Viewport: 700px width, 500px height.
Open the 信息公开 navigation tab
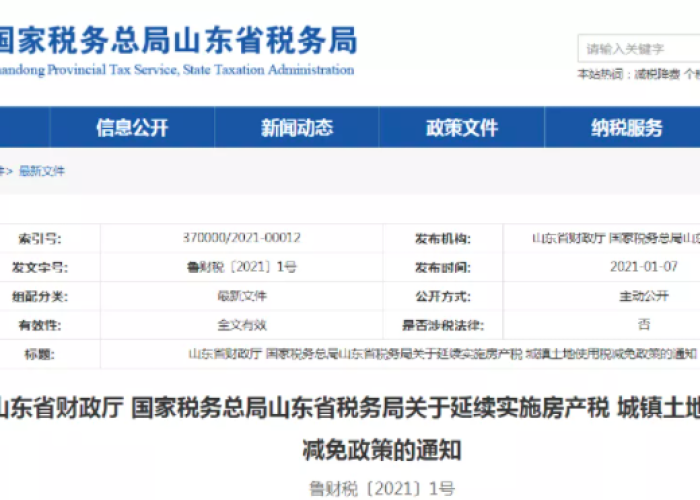click(132, 128)
